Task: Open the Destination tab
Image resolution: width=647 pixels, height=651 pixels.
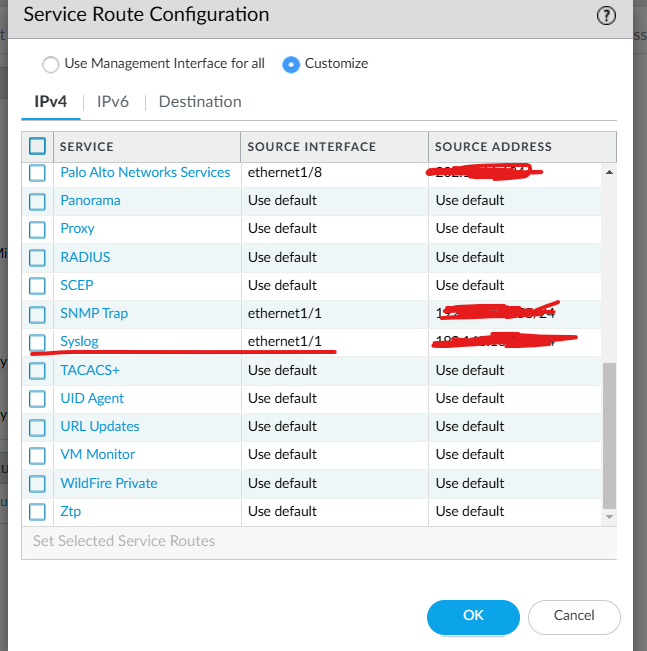Action: coord(200,102)
